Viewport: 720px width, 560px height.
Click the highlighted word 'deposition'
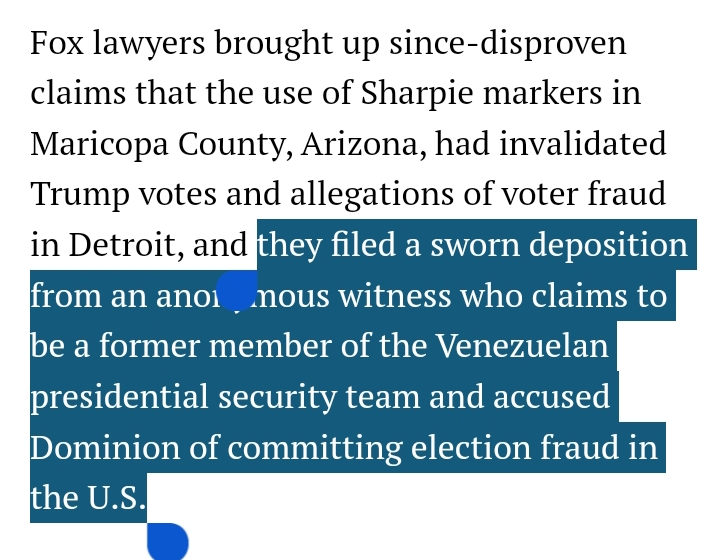[608, 245]
